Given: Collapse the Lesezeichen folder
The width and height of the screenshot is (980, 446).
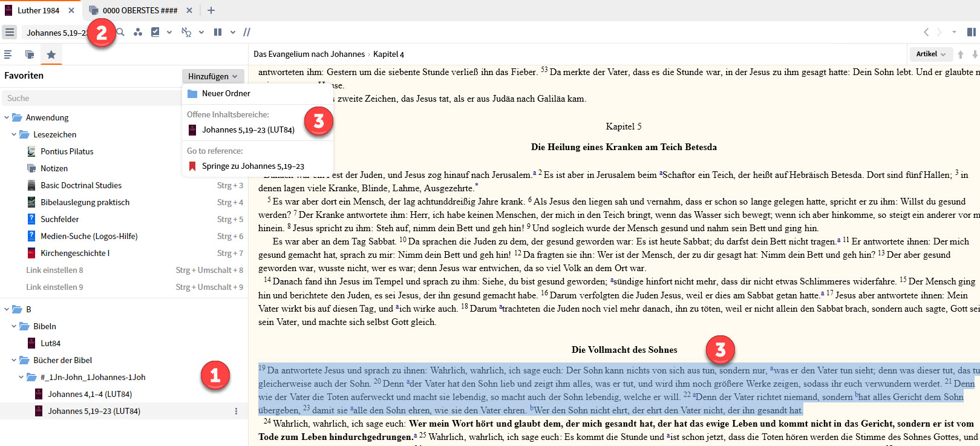Looking at the screenshot, I should pos(14,134).
